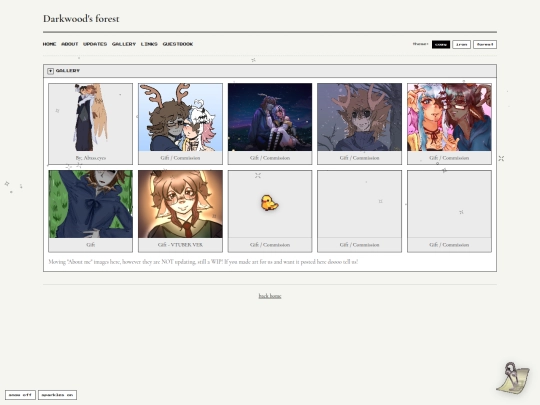540x405 pixels.
Task: Click the pinned paper scroll icon
Action: (512, 378)
